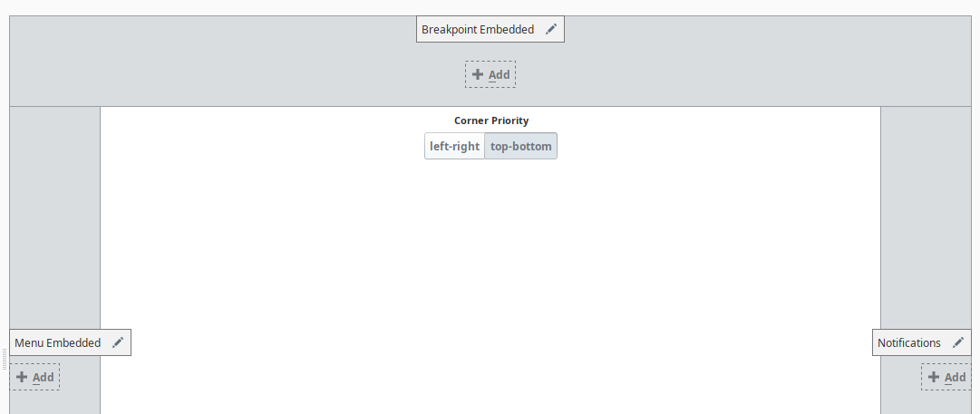Edit the Breakpoint Embedded dock via pencil icon
Screen dimensions: 980x414
[550, 29]
